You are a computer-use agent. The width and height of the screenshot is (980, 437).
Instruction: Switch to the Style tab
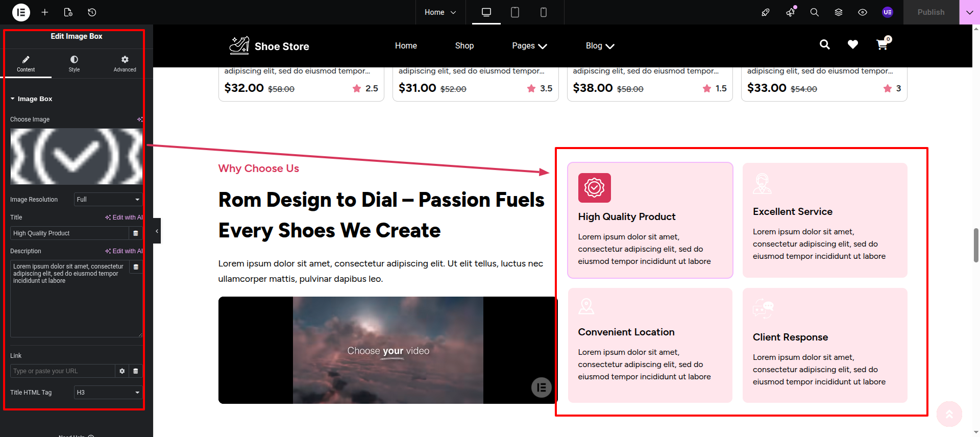(x=74, y=64)
